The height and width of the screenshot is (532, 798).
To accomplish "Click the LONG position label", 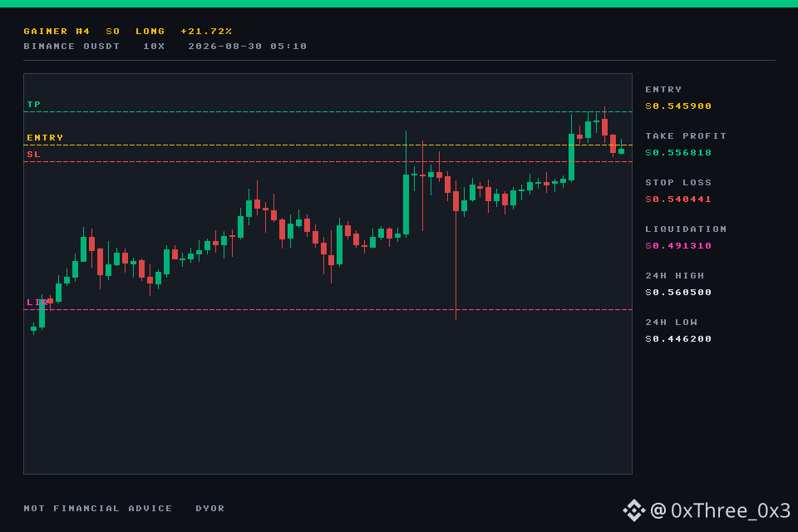I will (150, 32).
